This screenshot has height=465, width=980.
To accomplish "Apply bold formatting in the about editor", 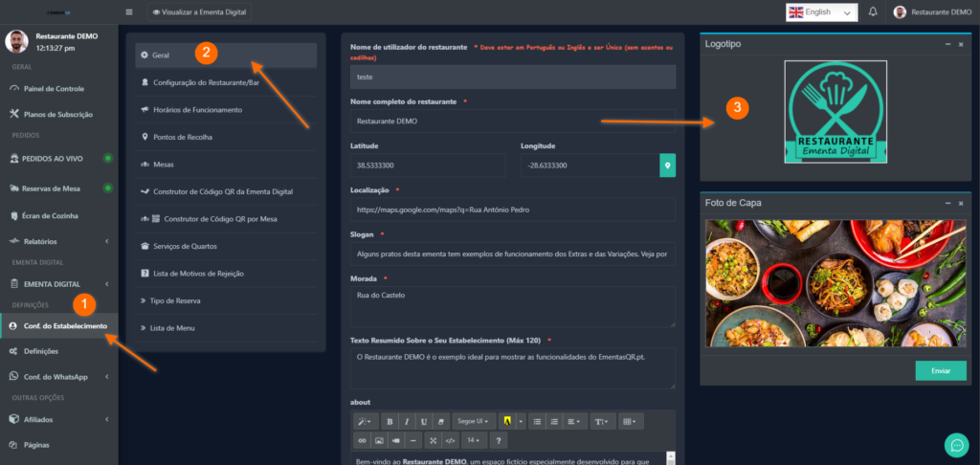I will click(x=390, y=421).
